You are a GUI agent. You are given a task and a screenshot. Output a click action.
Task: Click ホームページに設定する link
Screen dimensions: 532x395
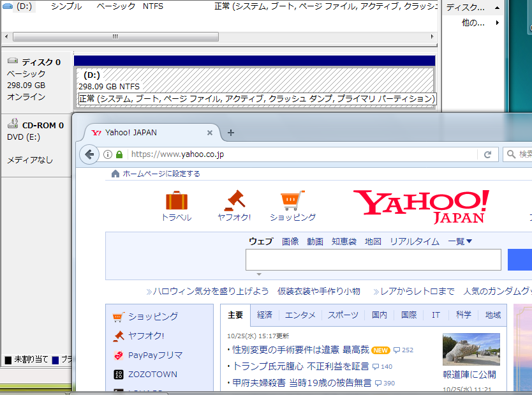coord(161,174)
